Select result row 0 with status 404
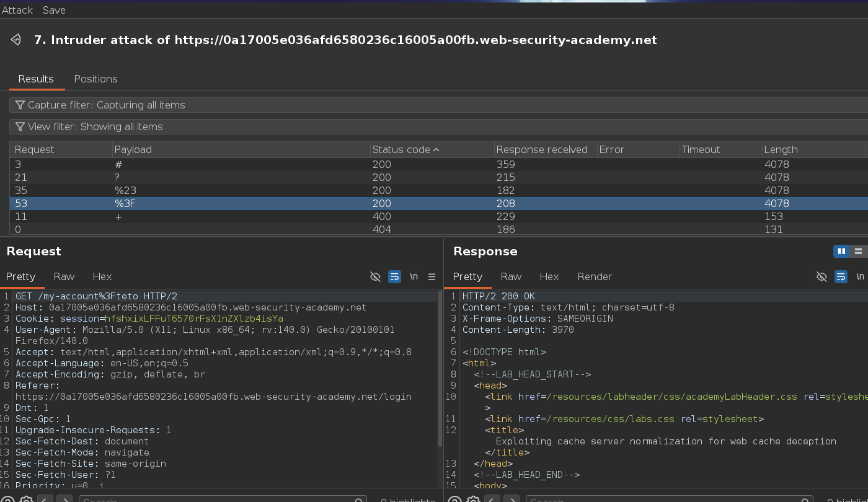The height and width of the screenshot is (502, 868). point(438,229)
